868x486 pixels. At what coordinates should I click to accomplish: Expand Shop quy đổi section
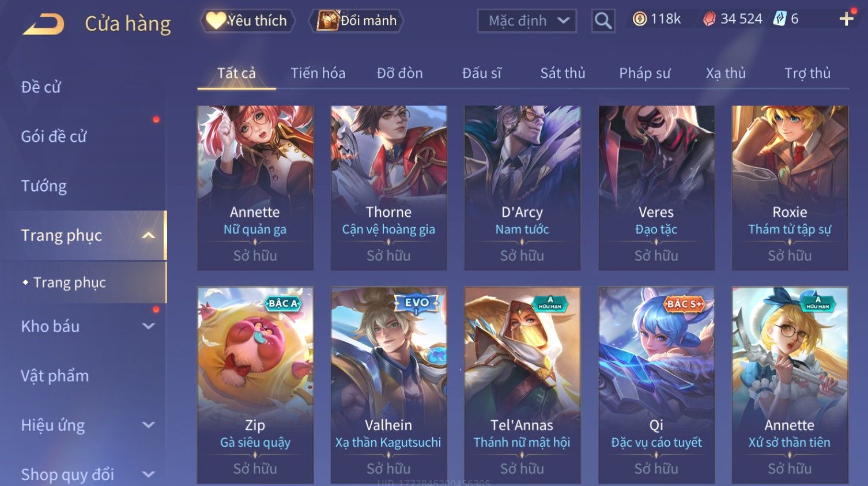pos(148,474)
